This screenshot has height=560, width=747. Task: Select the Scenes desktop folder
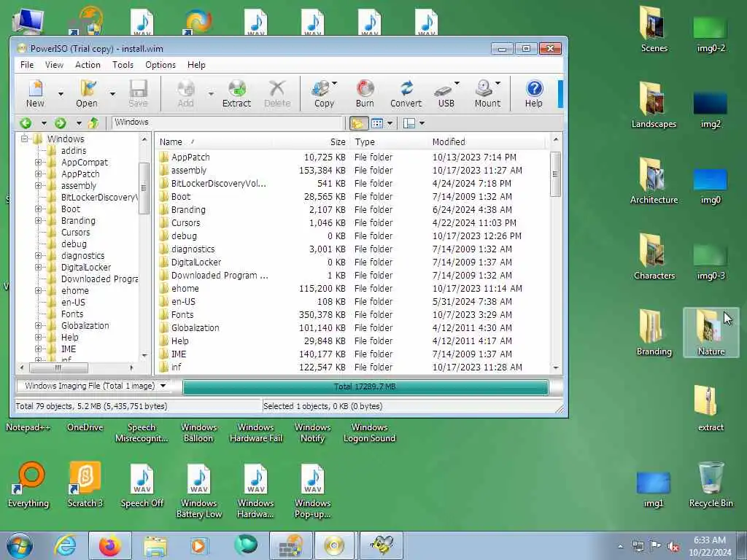tap(654, 29)
